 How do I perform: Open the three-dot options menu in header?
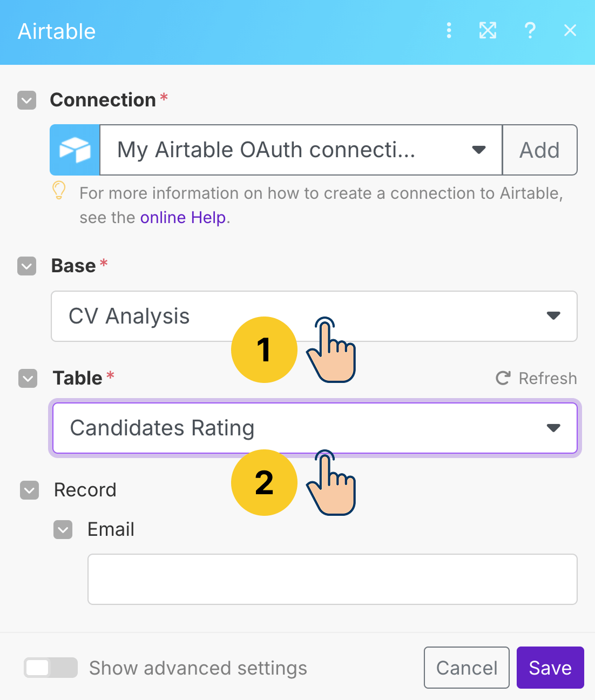click(x=449, y=31)
